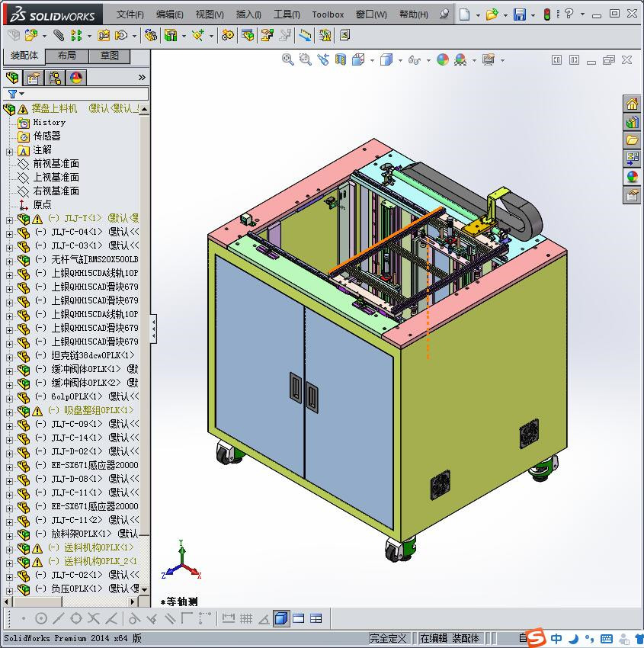Viewport: 644px width, 648px height.
Task: Open the 文件(F) menu
Action: coord(130,14)
